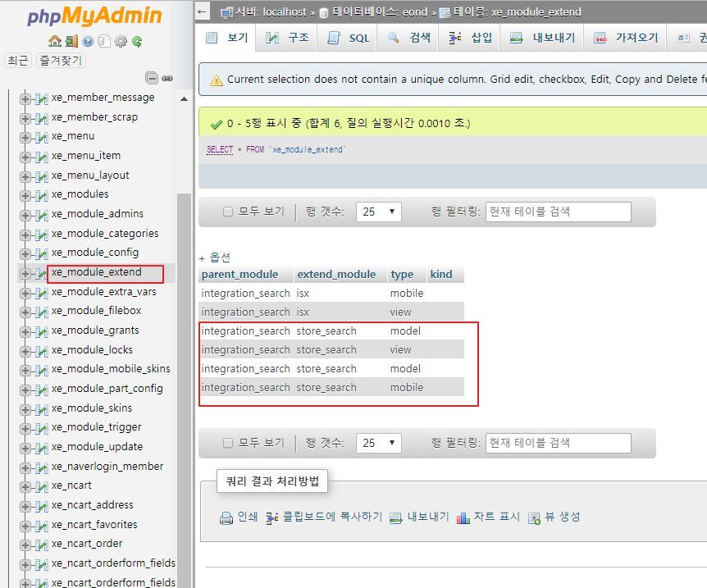The height and width of the screenshot is (588, 707).
Task: Click the 즐겨찾기 favorites button
Action: [x=61, y=60]
